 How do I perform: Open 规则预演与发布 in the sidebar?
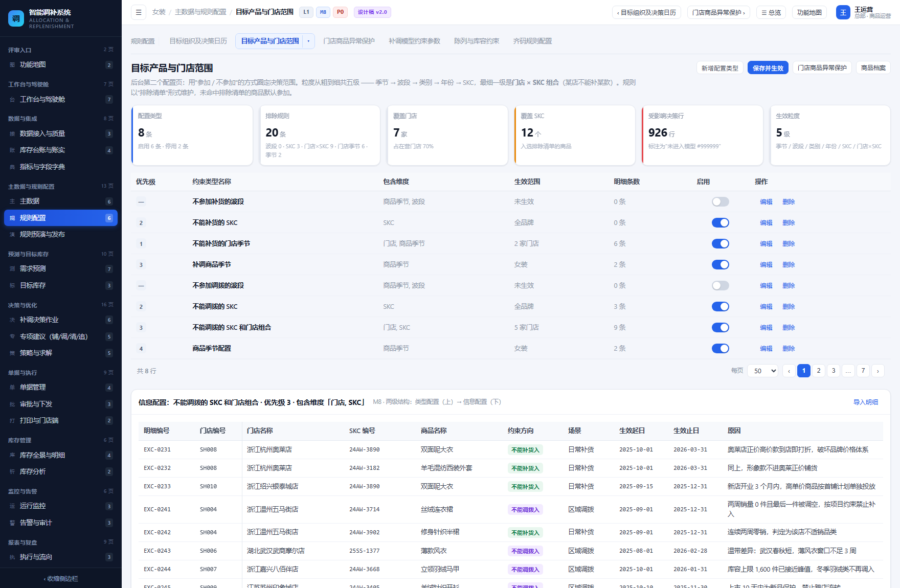pos(61,235)
